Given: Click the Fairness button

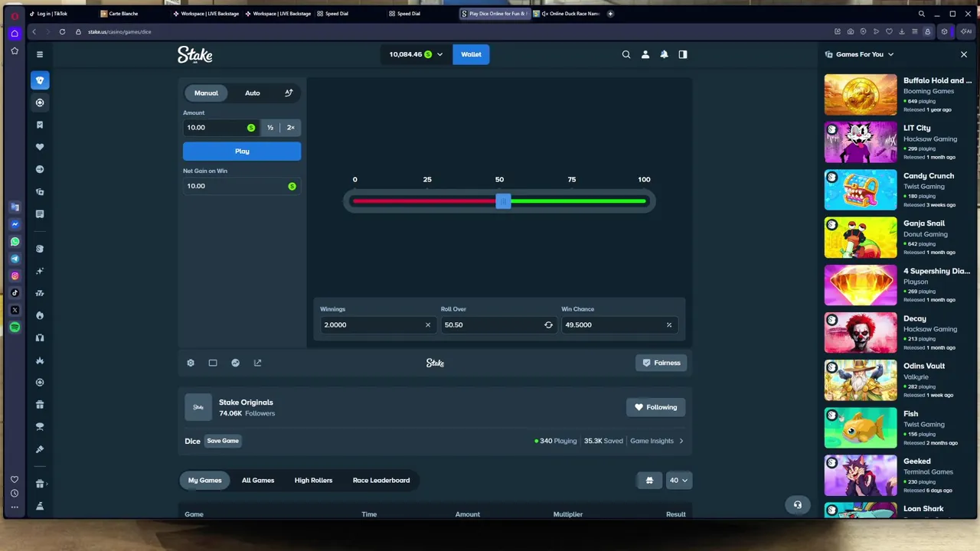Looking at the screenshot, I should point(661,363).
